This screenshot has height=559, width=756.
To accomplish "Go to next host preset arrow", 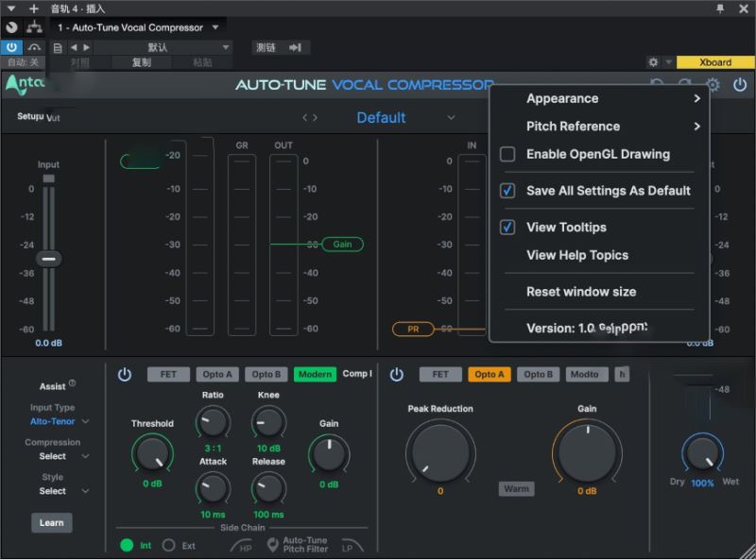I will tap(86, 47).
